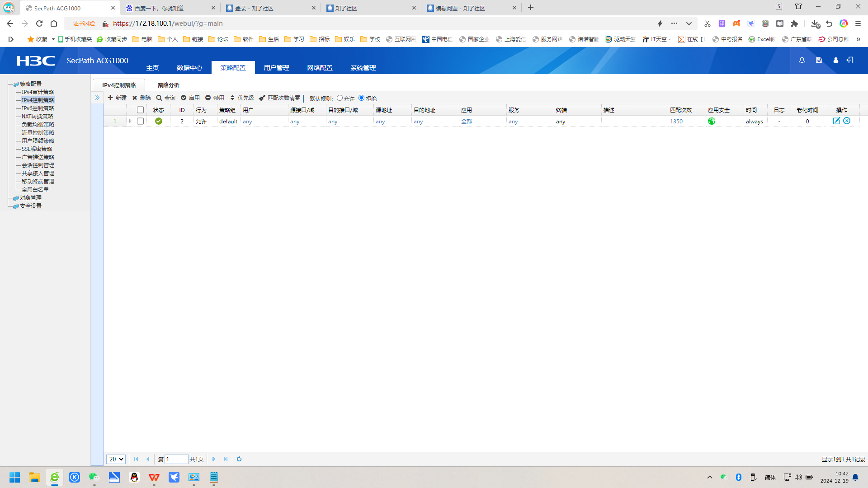This screenshot has width=868, height=488.
Task: Click the green enabled status icon
Action: (x=159, y=121)
